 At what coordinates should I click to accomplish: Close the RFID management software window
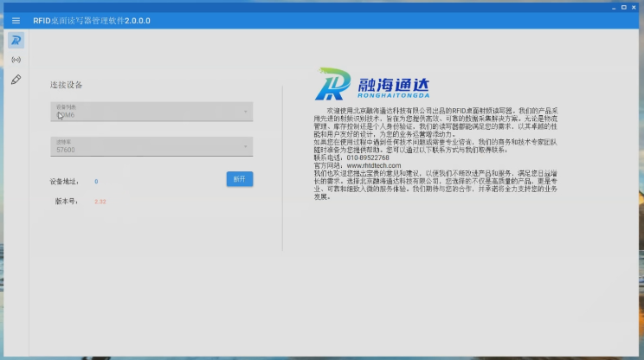634,8
